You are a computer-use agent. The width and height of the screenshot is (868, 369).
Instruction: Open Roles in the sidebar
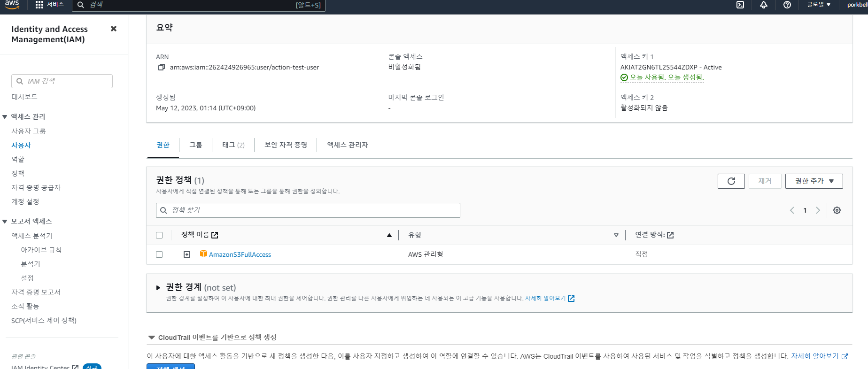pos(18,159)
